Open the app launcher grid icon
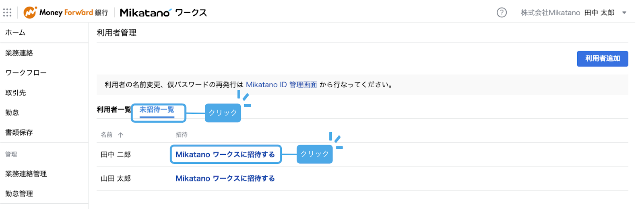Viewport: 644px width, 216px height. [7, 12]
